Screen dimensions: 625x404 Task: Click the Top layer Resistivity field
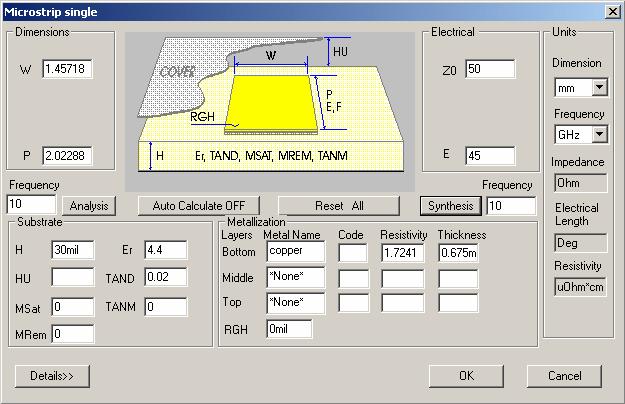pyautogui.click(x=403, y=304)
